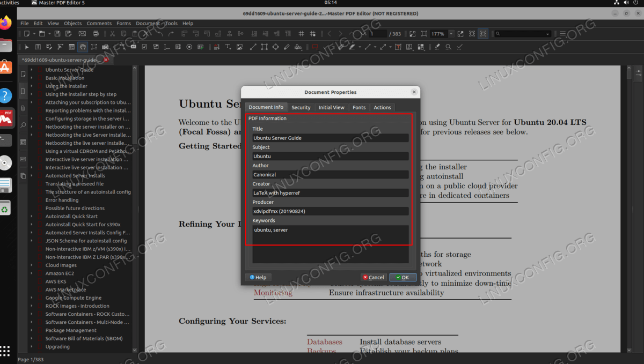Click the New document toolbar icon

pyautogui.click(x=26, y=33)
